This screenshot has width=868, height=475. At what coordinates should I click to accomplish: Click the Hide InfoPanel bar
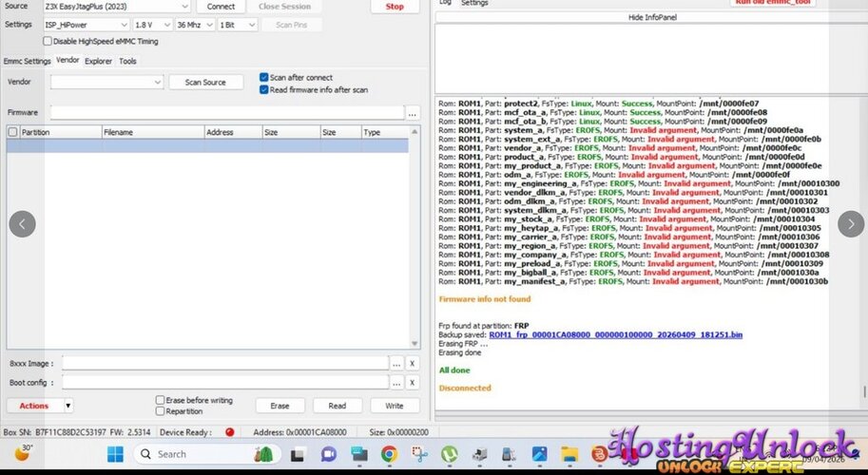[650, 17]
